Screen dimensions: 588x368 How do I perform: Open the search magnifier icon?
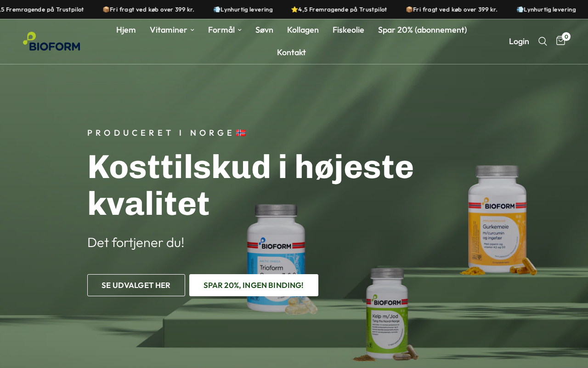click(x=543, y=41)
